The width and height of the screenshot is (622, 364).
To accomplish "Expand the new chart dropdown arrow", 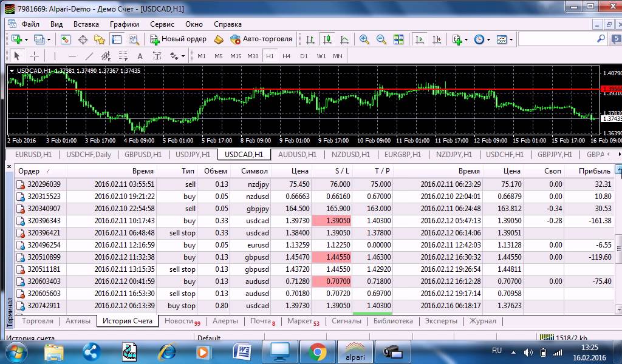I will coord(26,39).
